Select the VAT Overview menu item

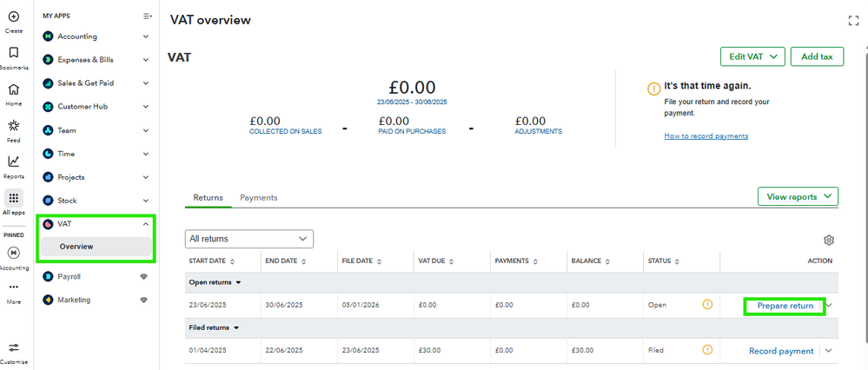pos(76,247)
